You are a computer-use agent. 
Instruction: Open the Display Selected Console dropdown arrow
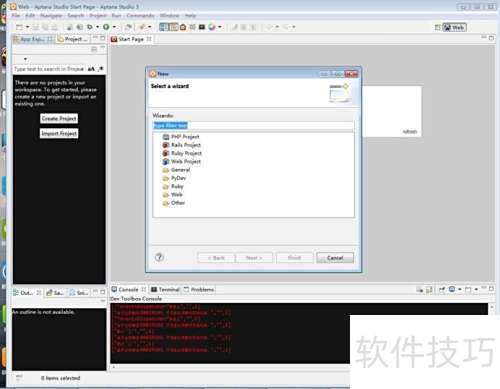tap(460, 289)
